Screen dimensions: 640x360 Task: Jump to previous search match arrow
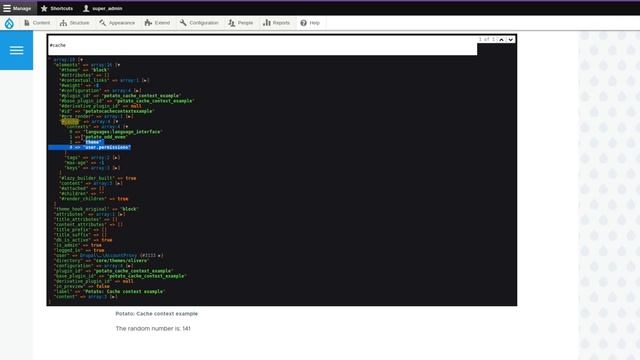click(502, 40)
